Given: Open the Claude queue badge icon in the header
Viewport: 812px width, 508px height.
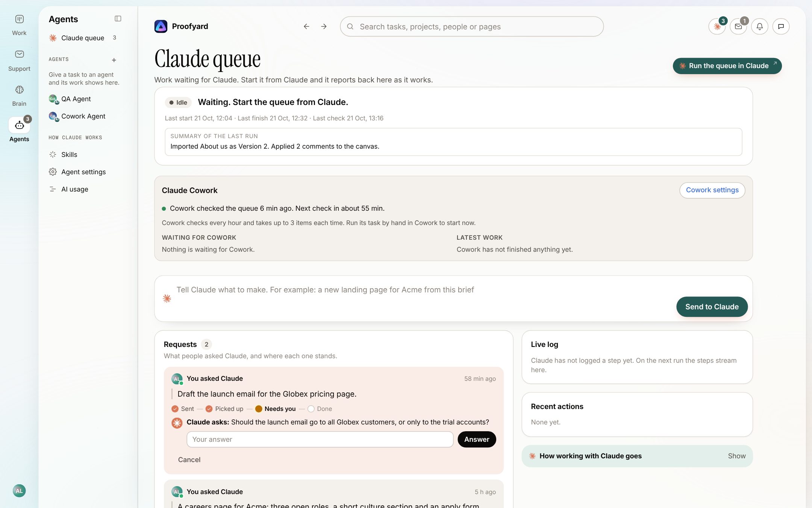Looking at the screenshot, I should pos(717,26).
